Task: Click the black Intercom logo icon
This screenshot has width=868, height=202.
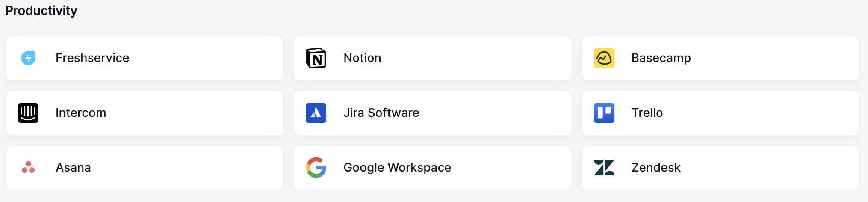Action: tap(28, 113)
